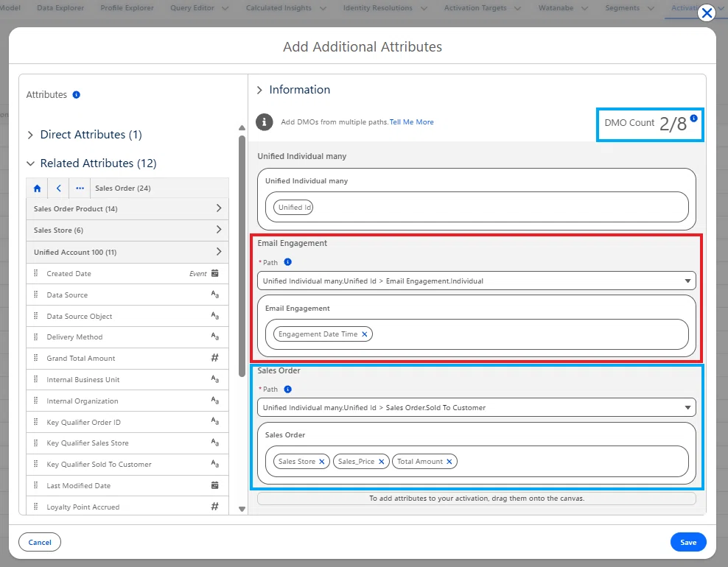Close the dialog with the top-right X button
The image size is (728, 567).
pyautogui.click(x=707, y=13)
